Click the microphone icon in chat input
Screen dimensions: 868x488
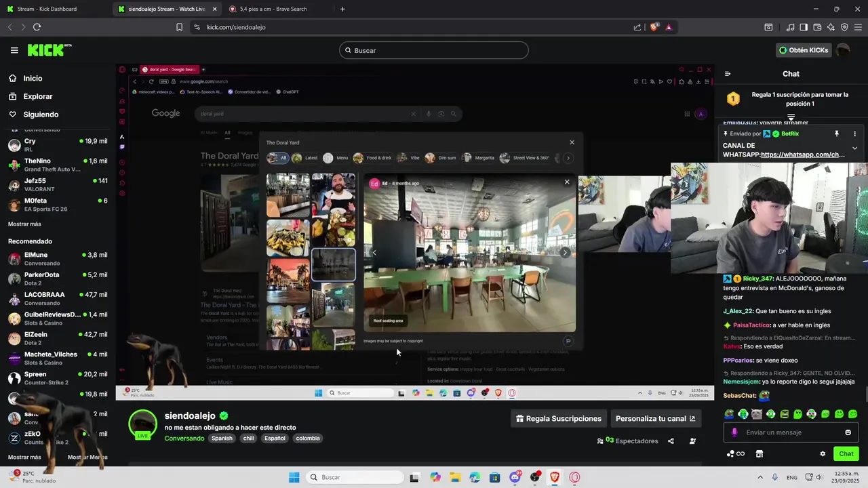(734, 432)
